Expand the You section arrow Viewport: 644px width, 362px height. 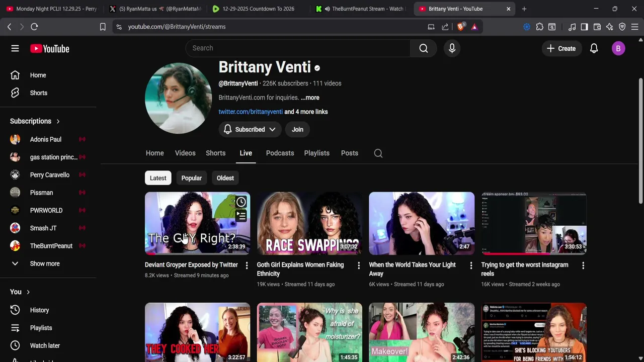[x=28, y=292]
